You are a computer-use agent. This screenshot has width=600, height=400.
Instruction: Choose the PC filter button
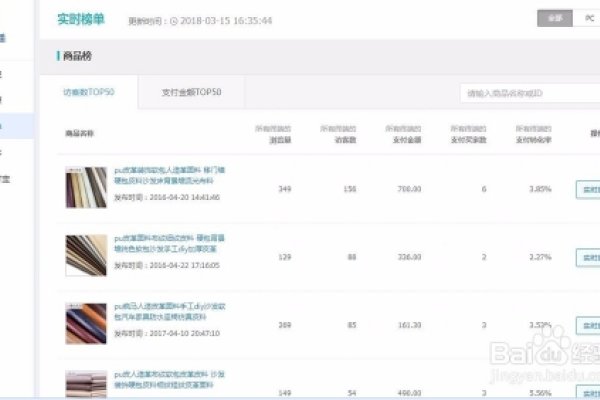(589, 18)
